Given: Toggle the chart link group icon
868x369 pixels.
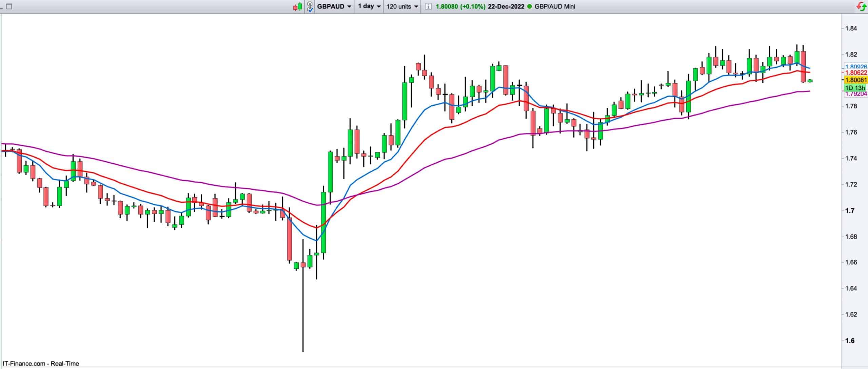Looking at the screenshot, I should 310,6.
